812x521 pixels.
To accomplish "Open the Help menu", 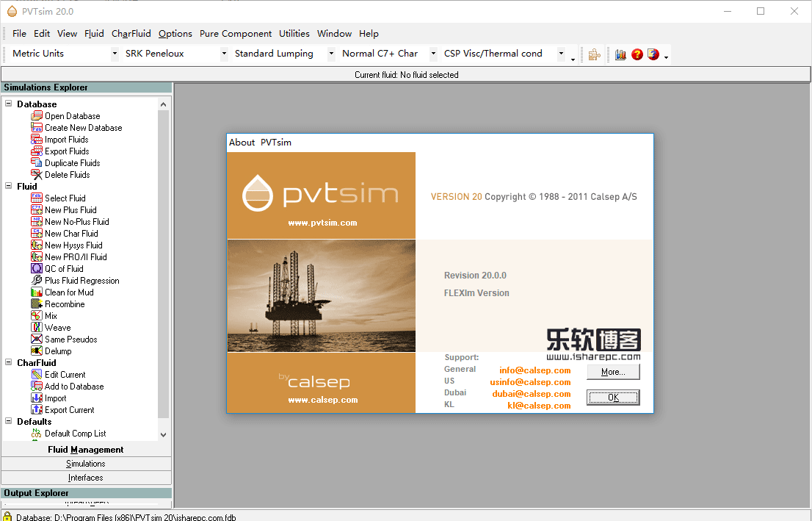I will pyautogui.click(x=369, y=34).
